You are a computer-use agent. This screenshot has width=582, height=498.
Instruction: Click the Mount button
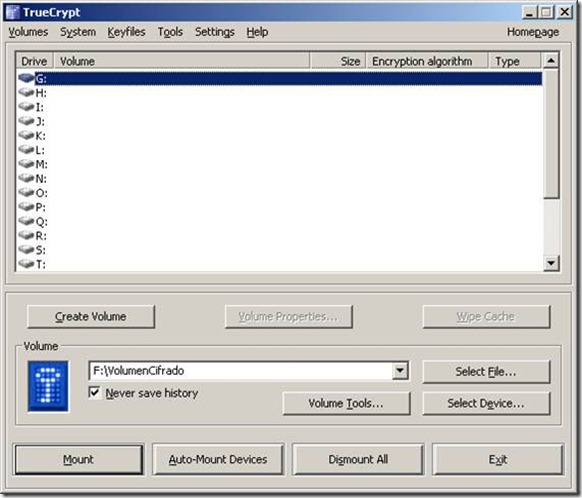pos(78,459)
